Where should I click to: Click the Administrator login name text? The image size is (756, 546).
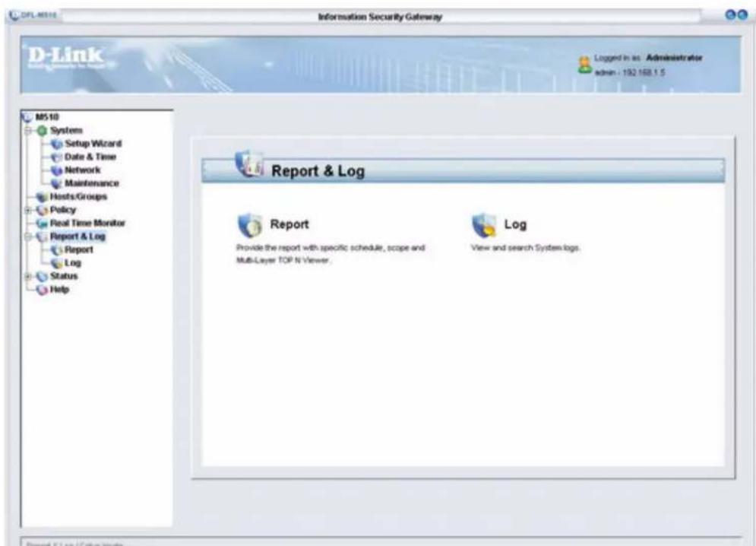tap(674, 58)
